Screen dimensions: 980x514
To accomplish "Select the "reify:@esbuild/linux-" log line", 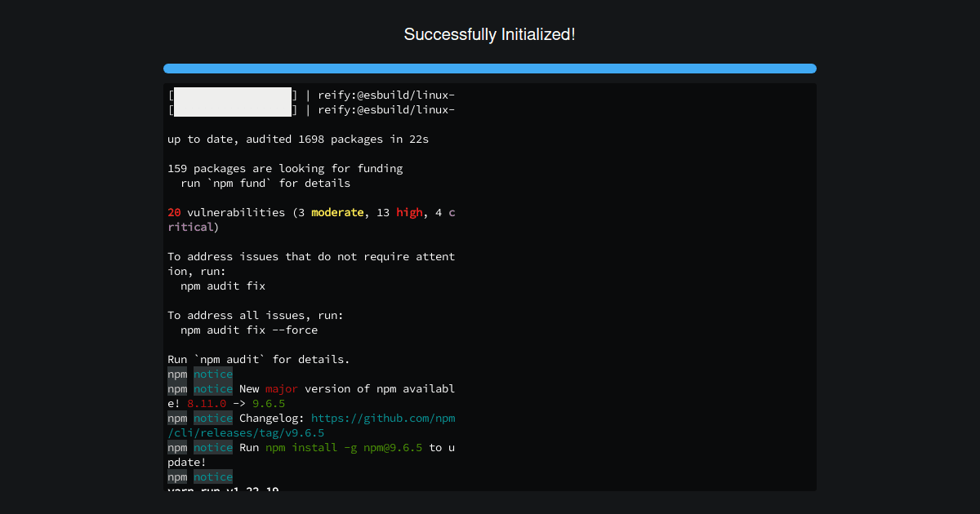I will pos(384,95).
